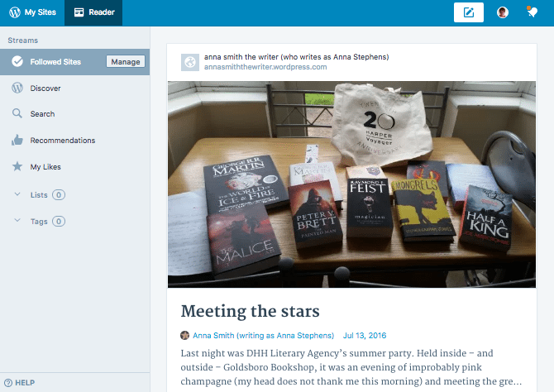Expand the Lists section chevron
This screenshot has width=554, height=392.
(17, 194)
